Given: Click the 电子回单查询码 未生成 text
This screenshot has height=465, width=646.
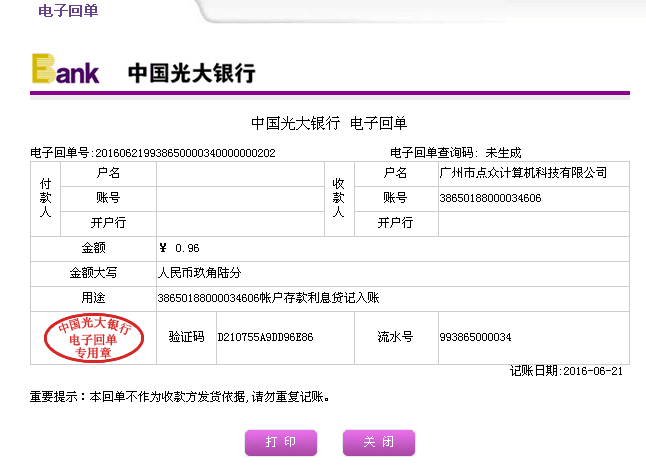Looking at the screenshot, I should (455, 153).
